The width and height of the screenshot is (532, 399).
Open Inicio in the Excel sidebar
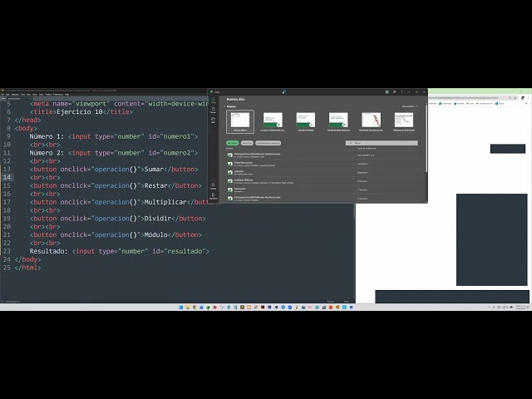coord(214,100)
